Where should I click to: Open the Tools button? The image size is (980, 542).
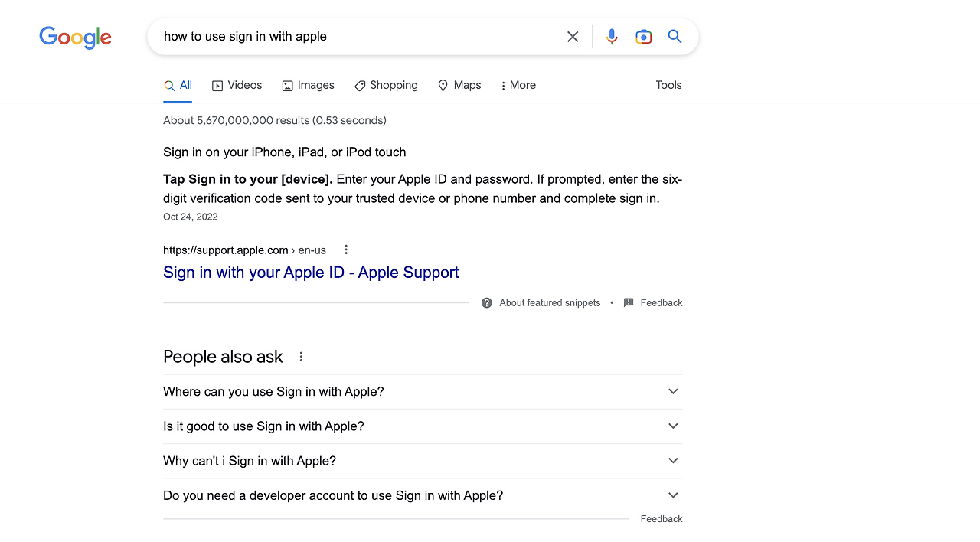pos(668,85)
